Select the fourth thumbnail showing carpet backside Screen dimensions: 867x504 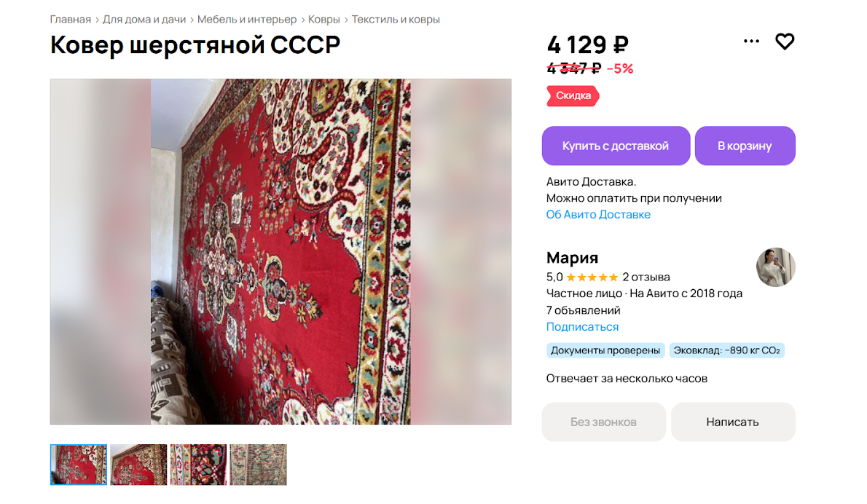258,465
